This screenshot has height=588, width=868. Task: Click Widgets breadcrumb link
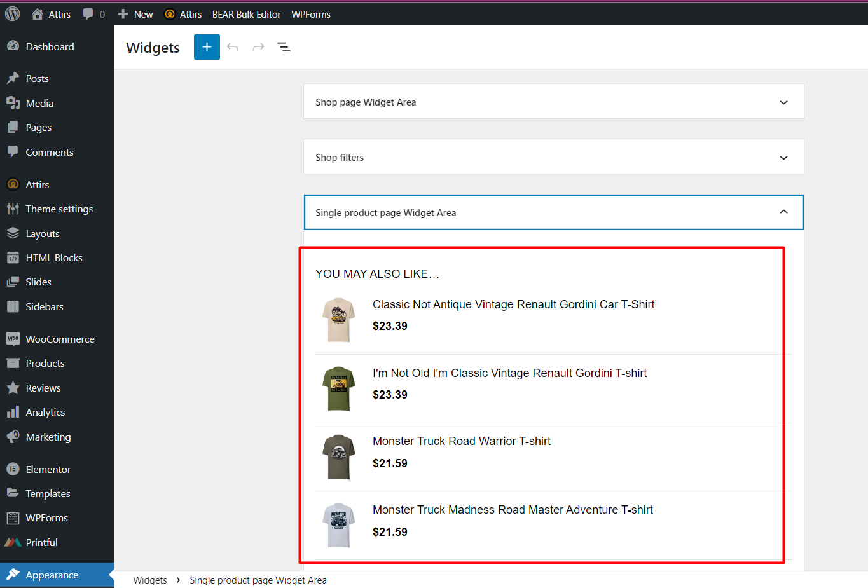[150, 580]
